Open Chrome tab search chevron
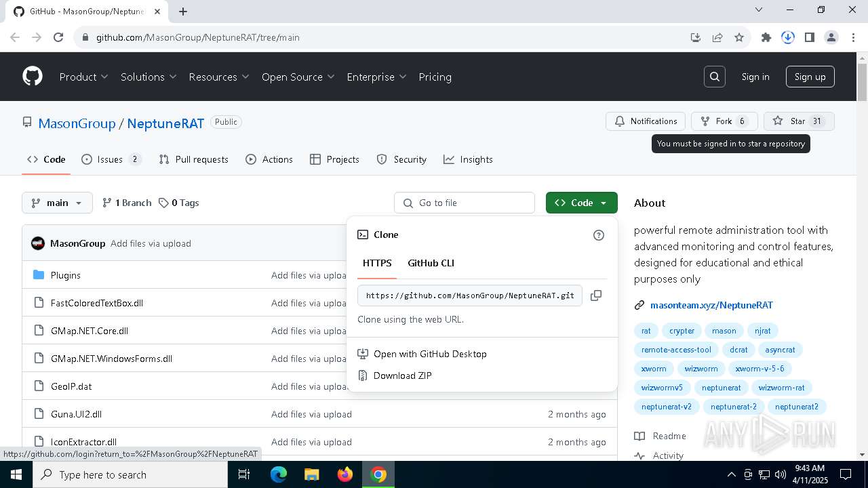Screen dimensions: 868x488 759,10
